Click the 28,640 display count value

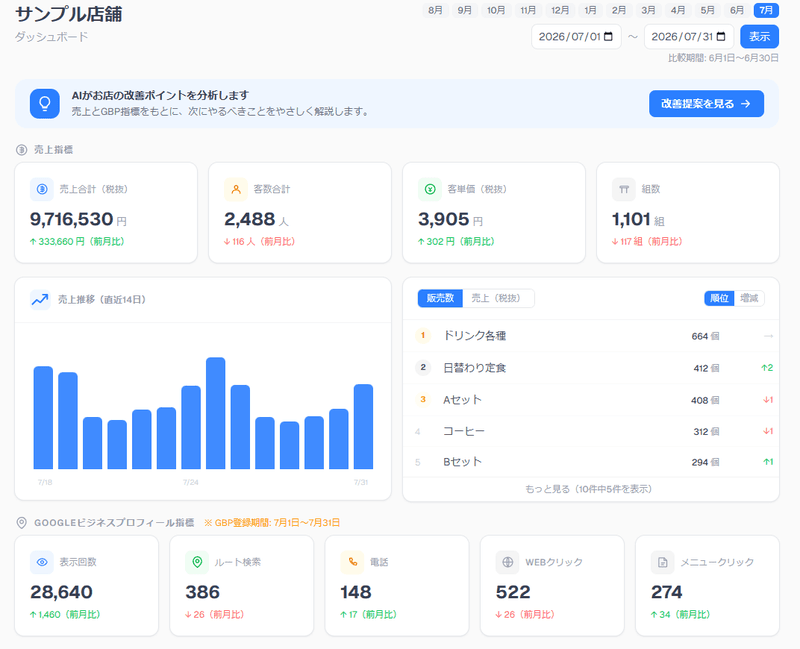click(x=61, y=592)
